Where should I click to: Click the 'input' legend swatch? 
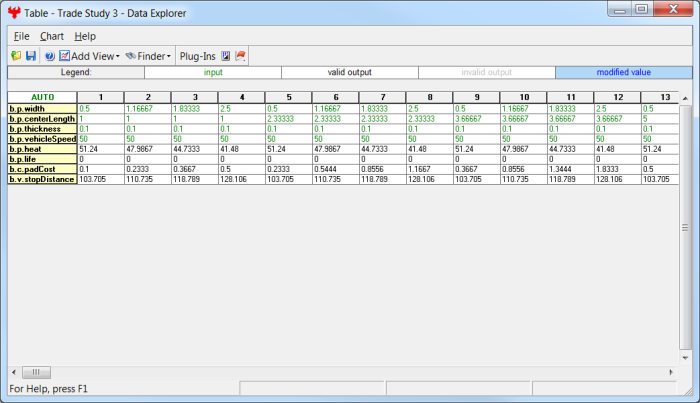pos(213,72)
